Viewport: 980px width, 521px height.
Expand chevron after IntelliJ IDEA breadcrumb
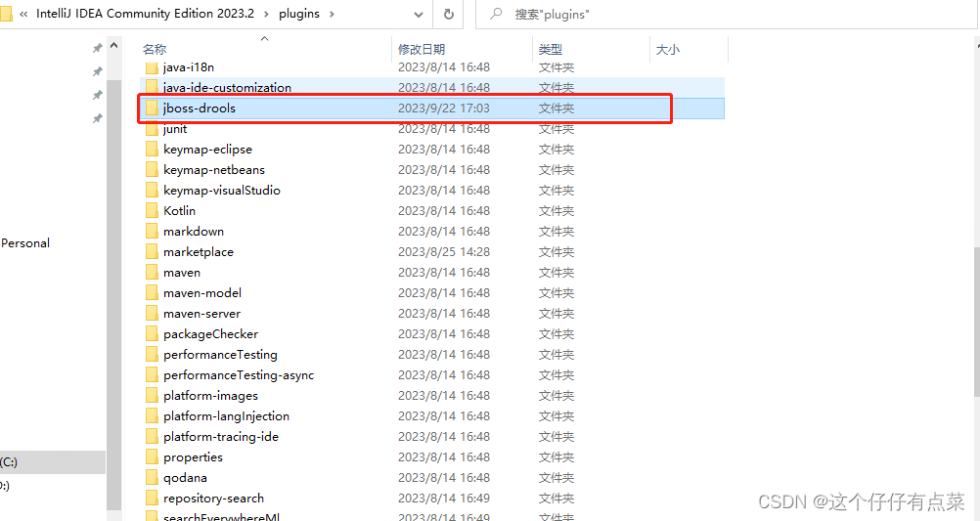click(x=266, y=14)
